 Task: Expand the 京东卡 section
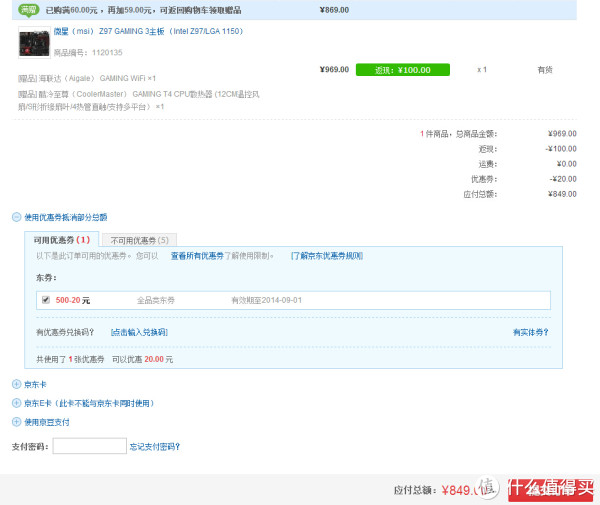35,384
